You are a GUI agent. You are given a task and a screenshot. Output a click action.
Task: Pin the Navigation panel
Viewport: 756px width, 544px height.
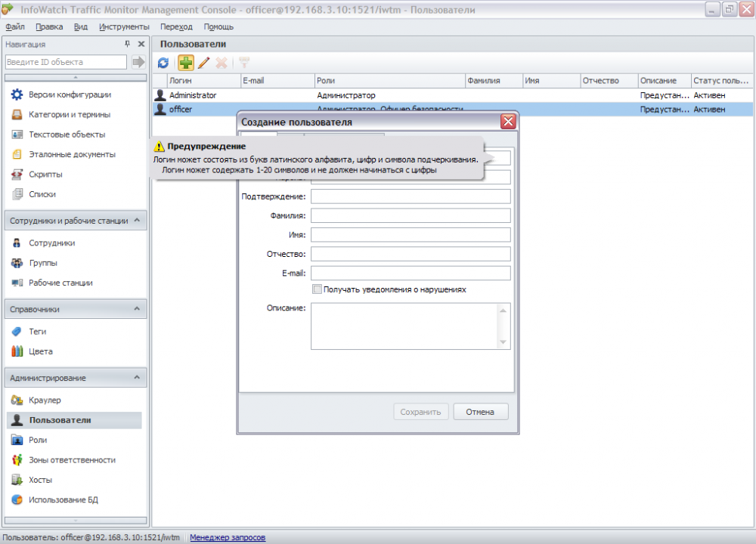tap(127, 44)
